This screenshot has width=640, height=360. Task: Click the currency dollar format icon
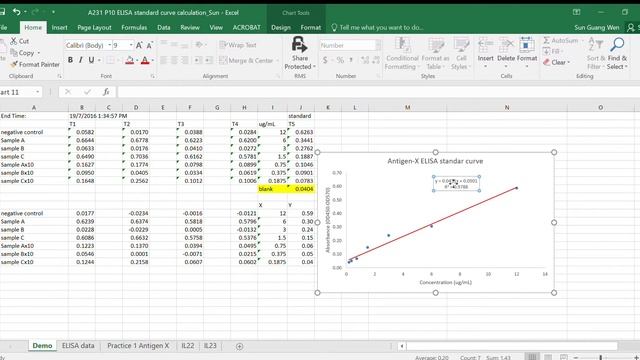pos(325,60)
